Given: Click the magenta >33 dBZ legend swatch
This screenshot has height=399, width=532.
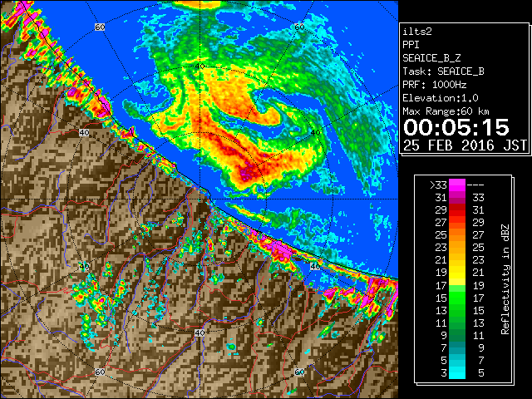Looking at the screenshot, I should click(x=457, y=185).
